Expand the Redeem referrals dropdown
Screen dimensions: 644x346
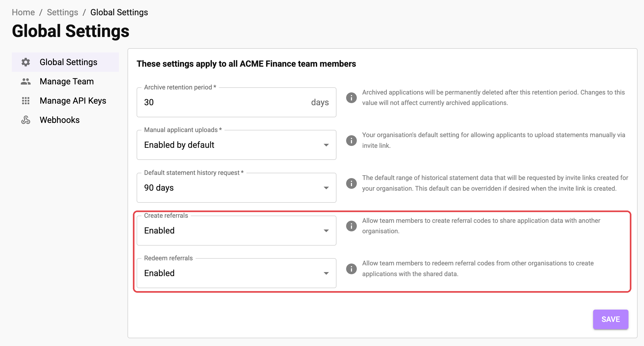(237, 273)
